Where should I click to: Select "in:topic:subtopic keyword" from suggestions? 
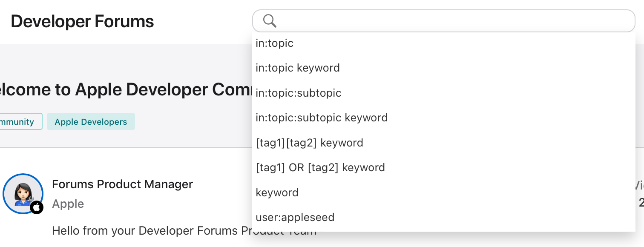444,118
